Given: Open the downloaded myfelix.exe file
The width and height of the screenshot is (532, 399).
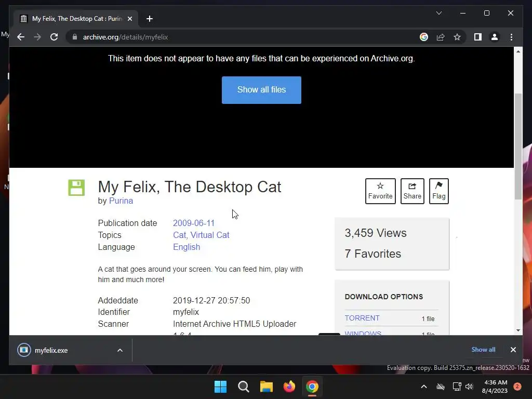Looking at the screenshot, I should coord(51,350).
